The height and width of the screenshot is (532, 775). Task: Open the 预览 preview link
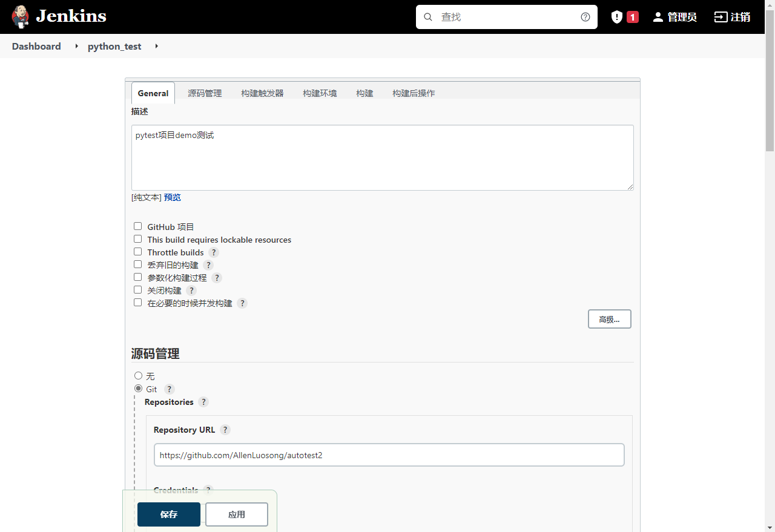(172, 197)
